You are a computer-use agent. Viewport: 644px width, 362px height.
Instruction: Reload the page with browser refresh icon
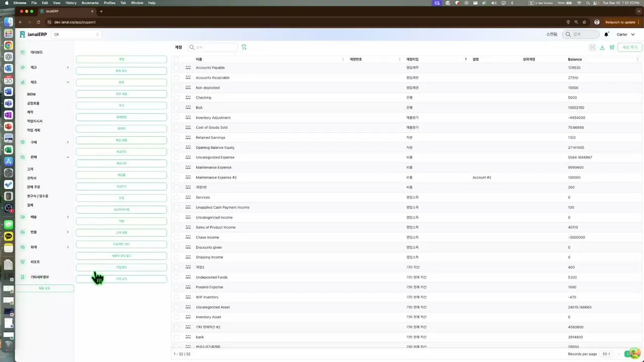pyautogui.click(x=38, y=22)
